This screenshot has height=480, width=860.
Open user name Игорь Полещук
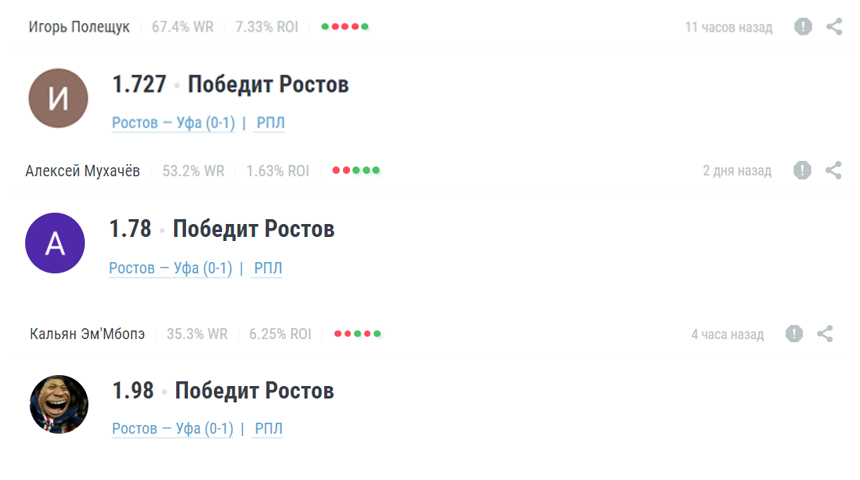click(x=79, y=27)
